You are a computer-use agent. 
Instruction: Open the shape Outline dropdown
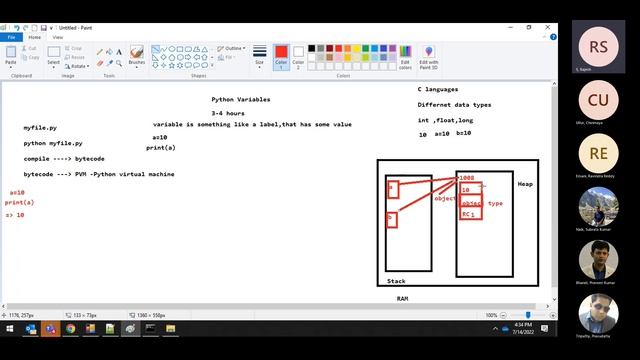[231, 48]
